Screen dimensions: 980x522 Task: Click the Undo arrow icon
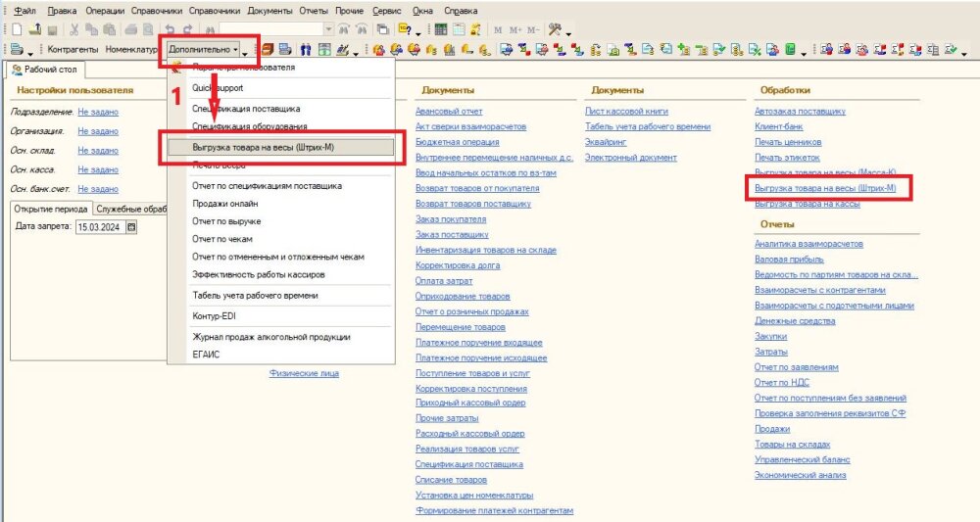click(x=170, y=29)
